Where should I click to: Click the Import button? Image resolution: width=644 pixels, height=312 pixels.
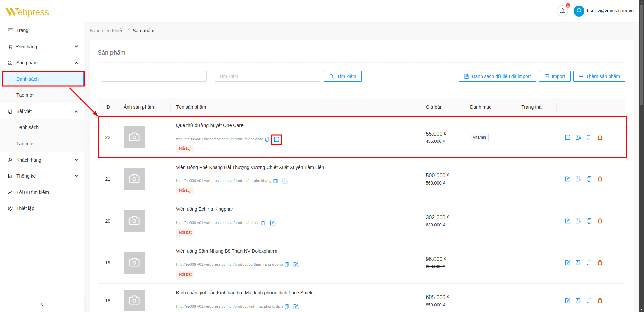click(554, 76)
